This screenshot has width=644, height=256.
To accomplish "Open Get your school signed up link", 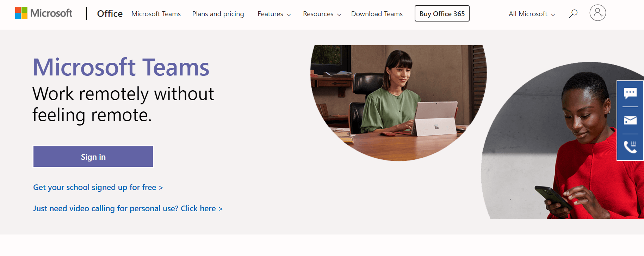I will [98, 188].
